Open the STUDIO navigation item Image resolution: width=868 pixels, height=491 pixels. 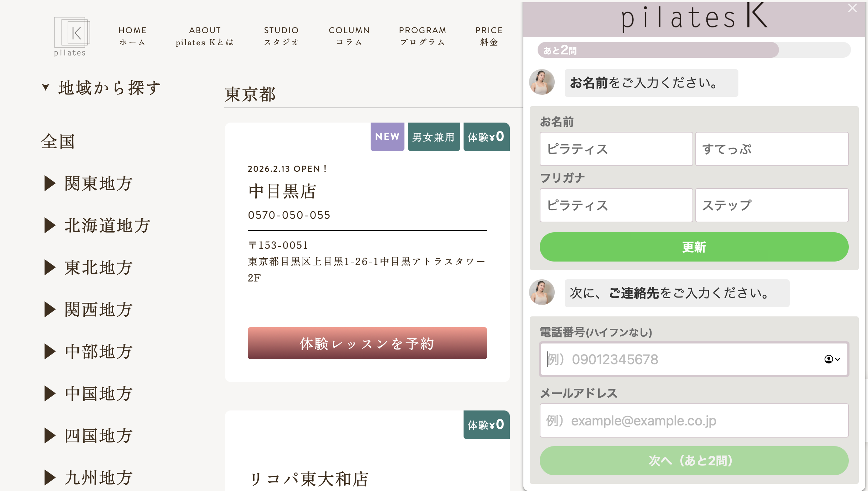[281, 36]
